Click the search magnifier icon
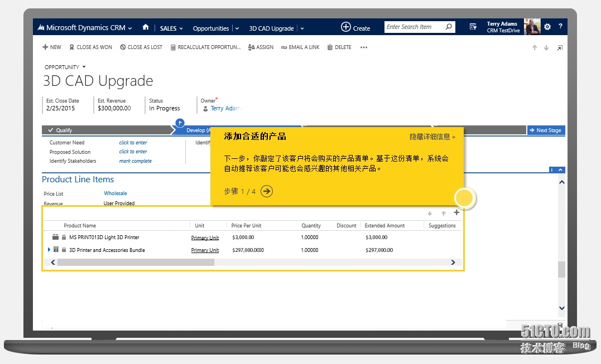The width and height of the screenshot is (601, 364). pos(449,27)
